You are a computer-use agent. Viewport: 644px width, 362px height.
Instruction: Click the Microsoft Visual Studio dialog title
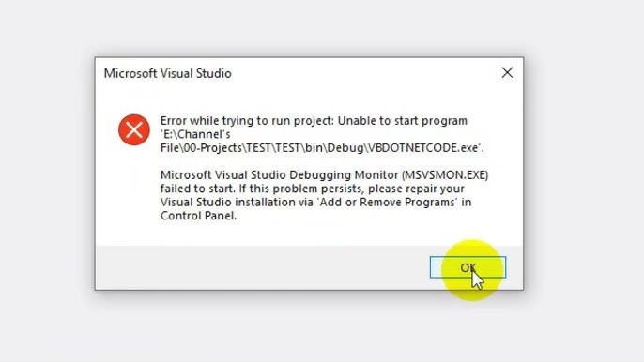(x=167, y=73)
